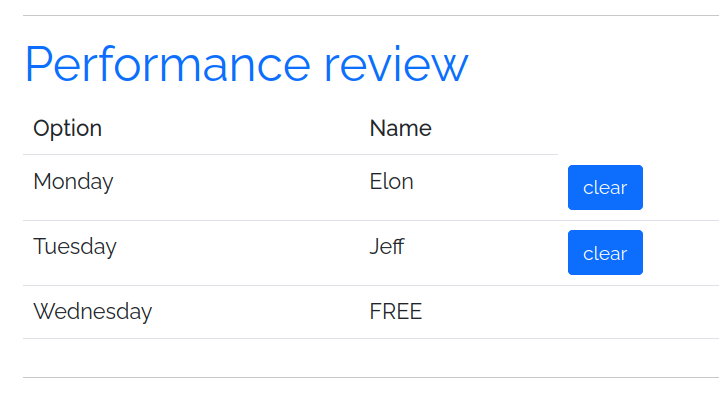Click the blank header cell above clear buttons
Viewport: 719px width, 407px height.
pyautogui.click(x=638, y=128)
